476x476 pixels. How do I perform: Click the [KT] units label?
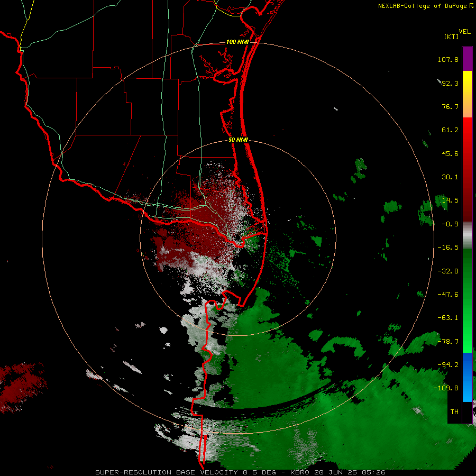[x=451, y=36]
